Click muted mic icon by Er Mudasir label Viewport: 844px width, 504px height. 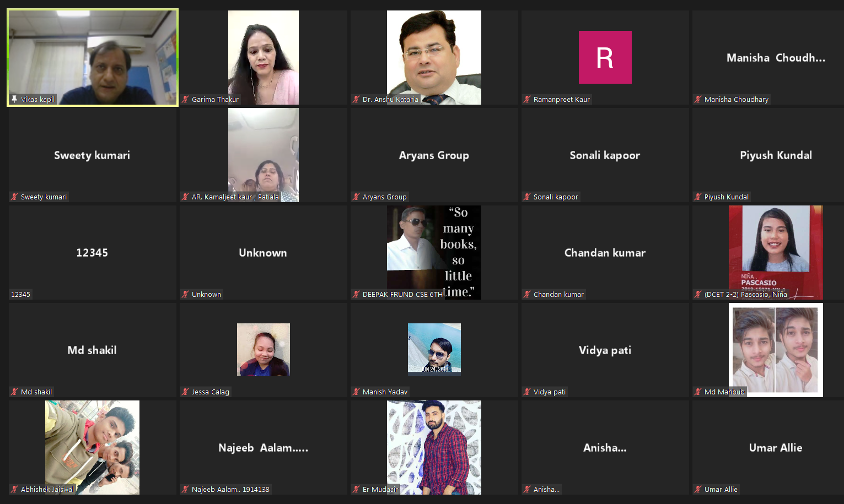[357, 489]
